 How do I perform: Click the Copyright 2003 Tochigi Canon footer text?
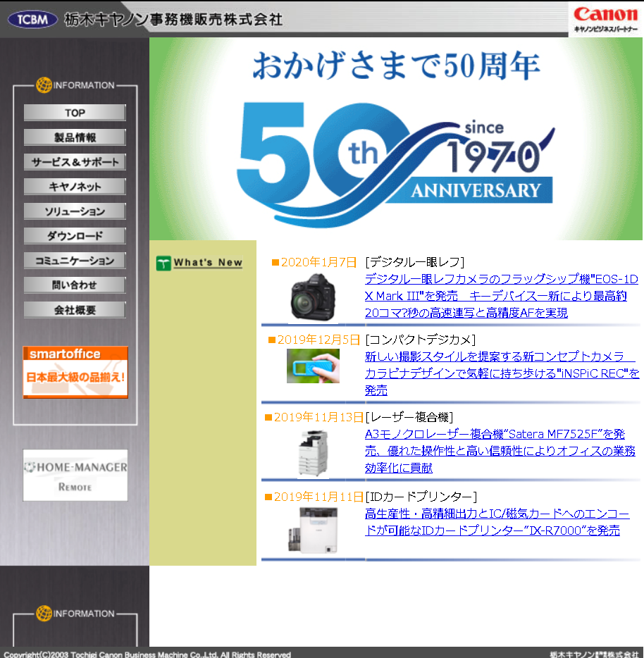pos(147,654)
